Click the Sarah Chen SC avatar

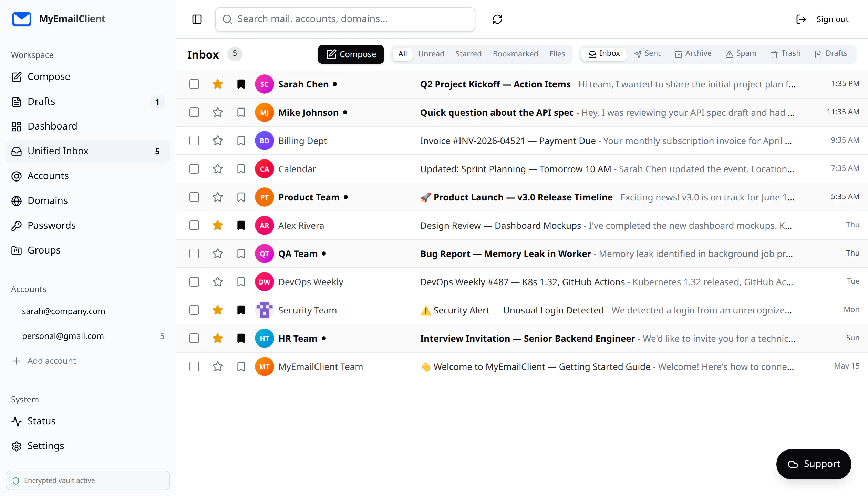(265, 84)
